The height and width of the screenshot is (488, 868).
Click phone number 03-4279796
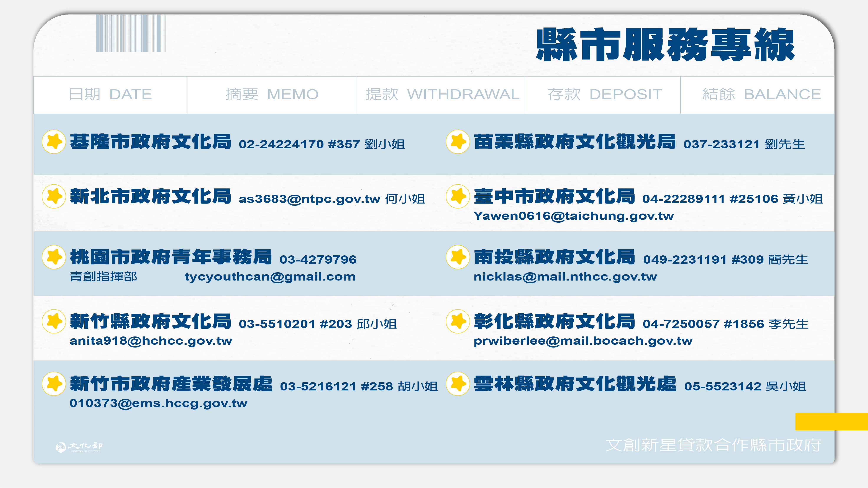(318, 260)
